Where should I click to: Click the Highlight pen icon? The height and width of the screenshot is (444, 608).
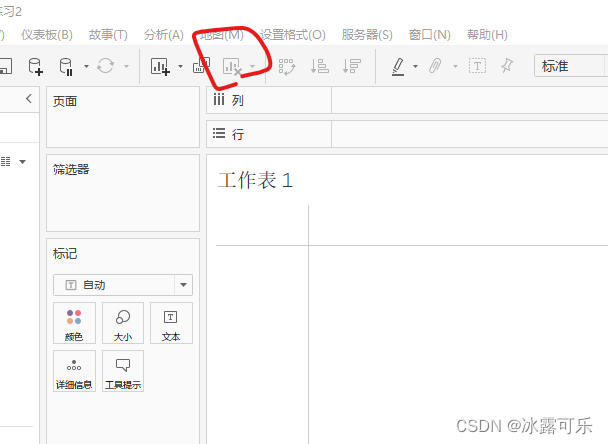[x=398, y=66]
